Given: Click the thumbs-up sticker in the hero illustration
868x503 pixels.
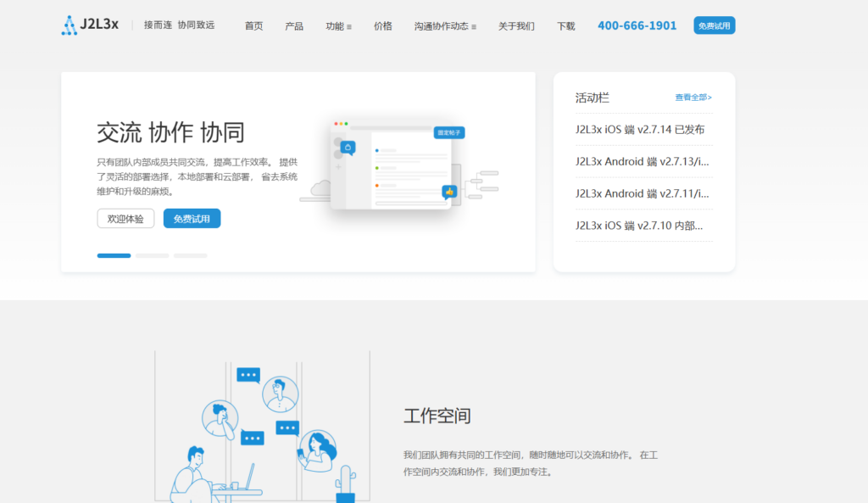Looking at the screenshot, I should pos(449,192).
